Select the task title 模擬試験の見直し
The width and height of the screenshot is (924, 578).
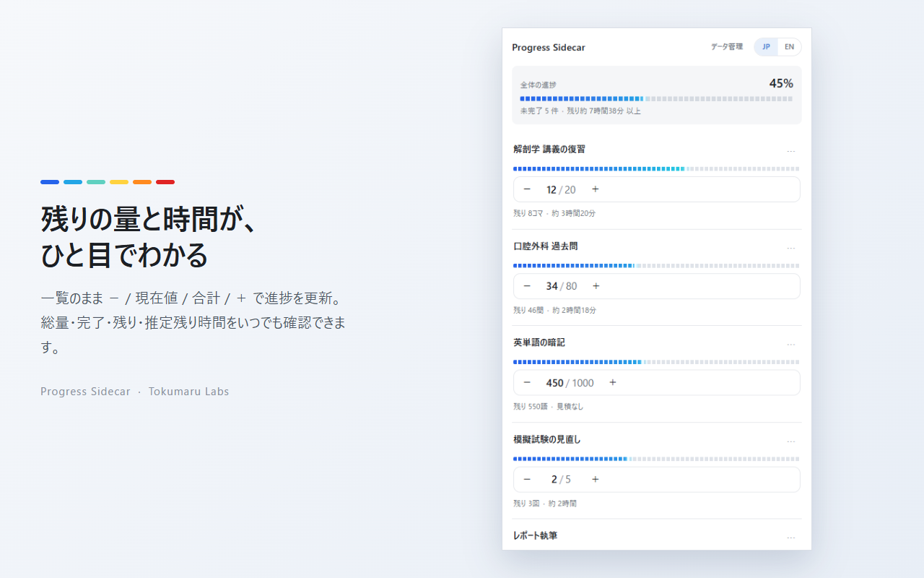(547, 439)
